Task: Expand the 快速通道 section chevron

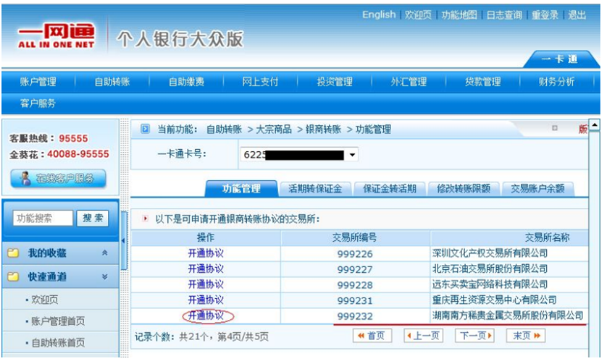Action: point(104,276)
